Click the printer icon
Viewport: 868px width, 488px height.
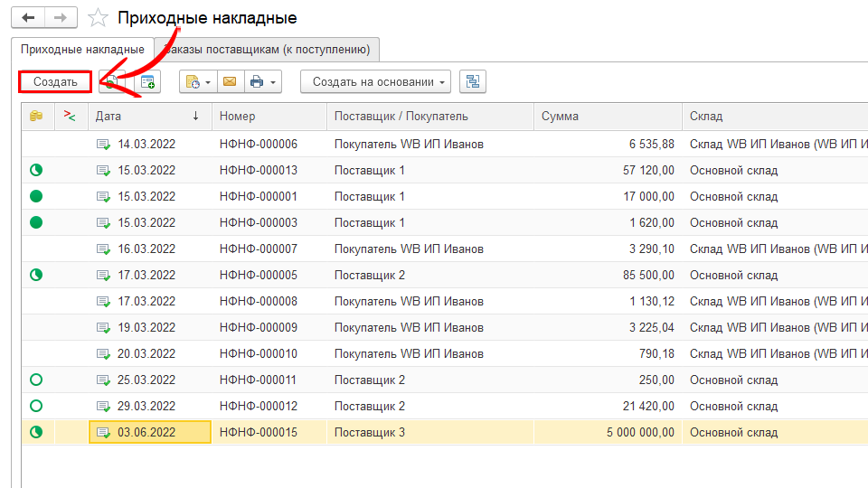[257, 82]
